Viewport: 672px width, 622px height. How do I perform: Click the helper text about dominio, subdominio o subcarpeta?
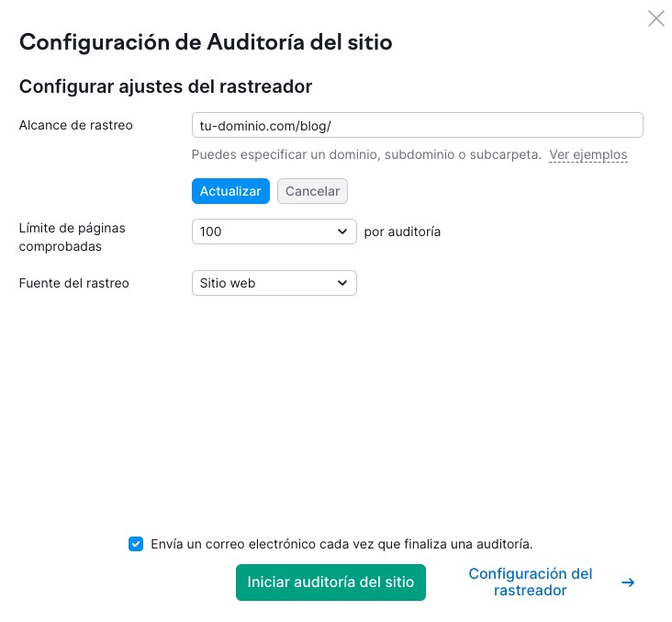click(x=366, y=154)
